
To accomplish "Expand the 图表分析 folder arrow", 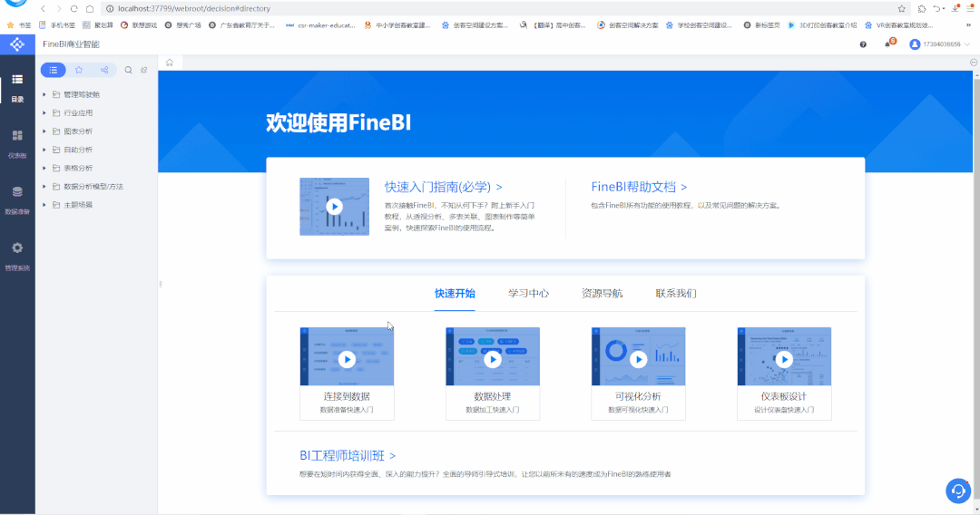I will tap(44, 131).
